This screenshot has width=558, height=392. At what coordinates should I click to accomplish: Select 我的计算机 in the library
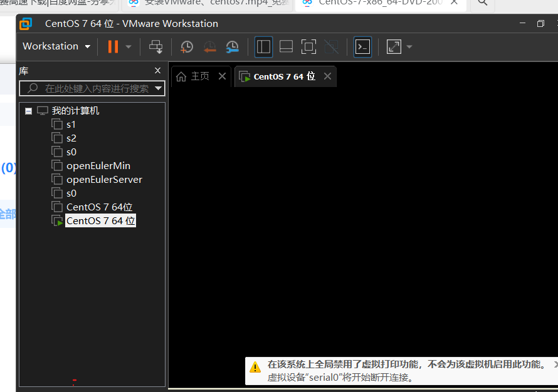(75, 111)
